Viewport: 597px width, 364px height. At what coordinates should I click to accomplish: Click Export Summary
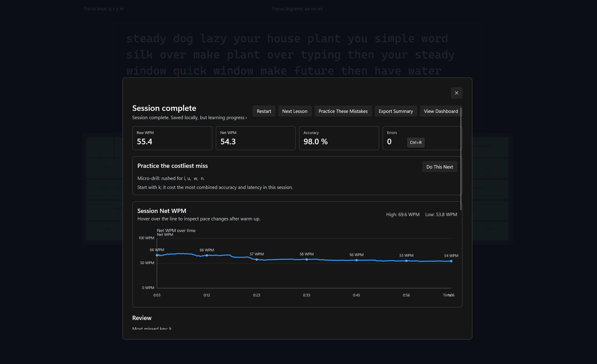(x=396, y=111)
